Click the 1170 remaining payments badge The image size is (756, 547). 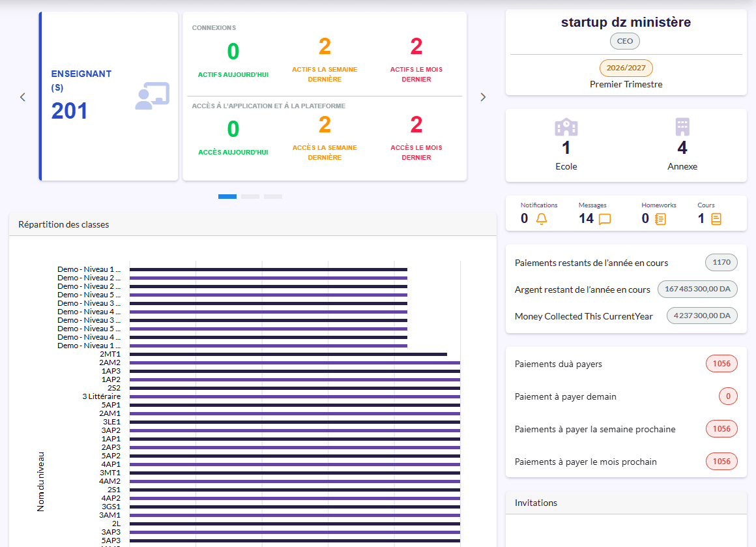point(721,262)
